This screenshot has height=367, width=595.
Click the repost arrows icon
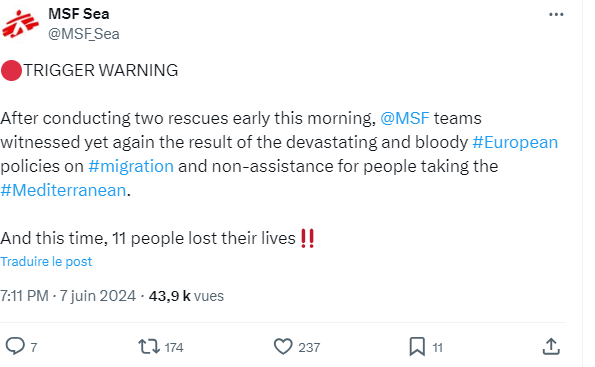pos(149,347)
